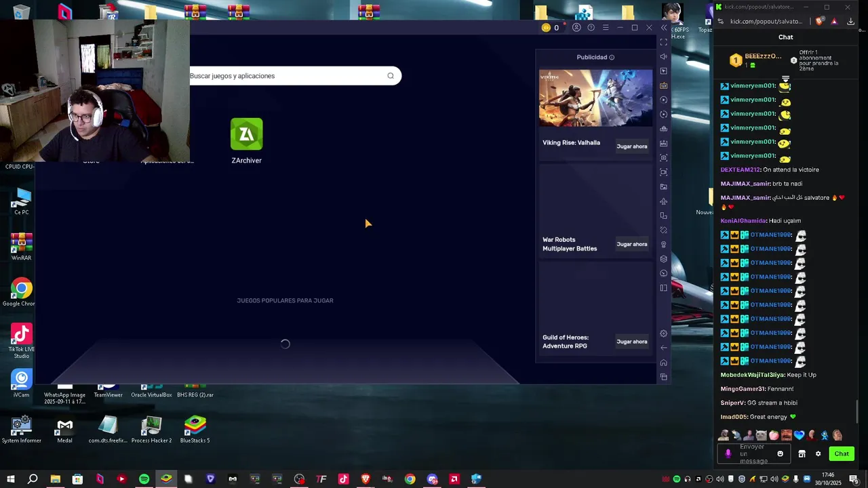Open the System Informer desktop shortcut
Image resolution: width=868 pixels, height=488 pixels.
[22, 430]
